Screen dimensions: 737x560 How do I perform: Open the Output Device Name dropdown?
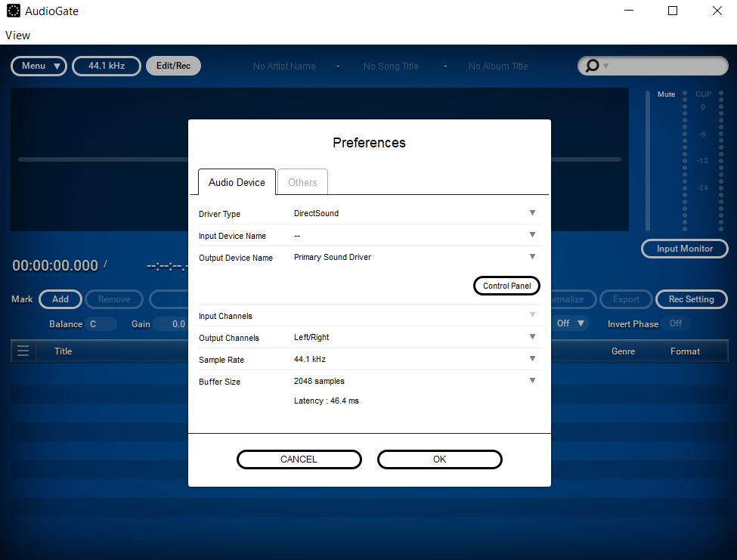click(x=532, y=257)
